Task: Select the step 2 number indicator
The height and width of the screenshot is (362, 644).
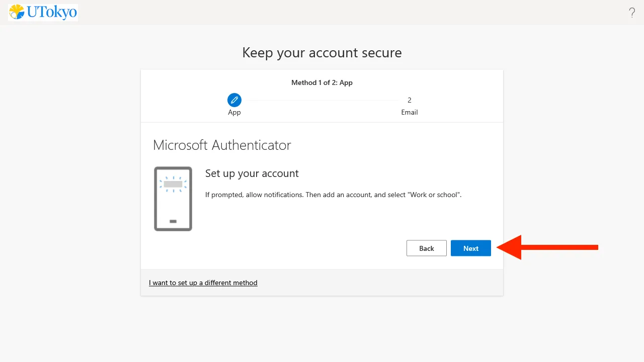Action: click(x=410, y=100)
